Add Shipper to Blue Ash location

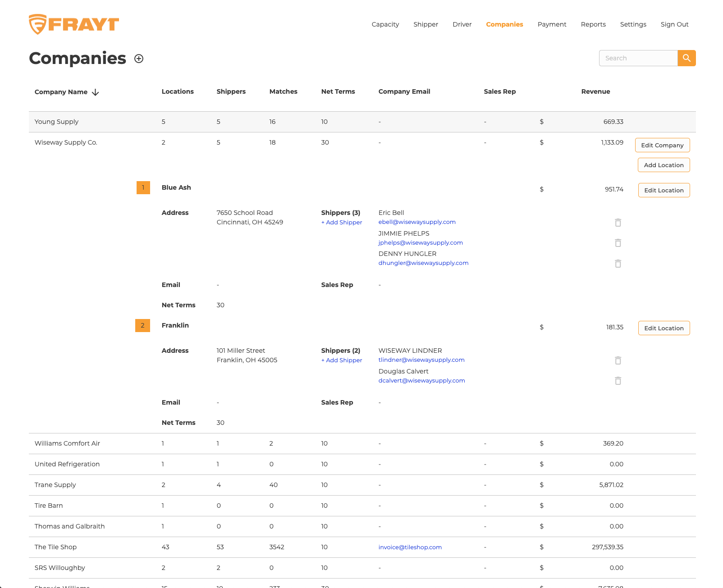pos(342,222)
